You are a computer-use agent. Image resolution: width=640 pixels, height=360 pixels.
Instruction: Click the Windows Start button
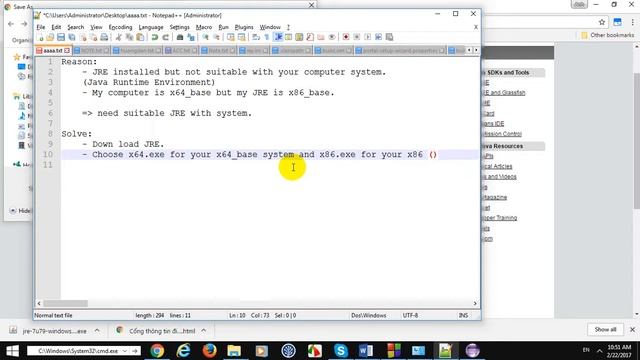pos(12,351)
